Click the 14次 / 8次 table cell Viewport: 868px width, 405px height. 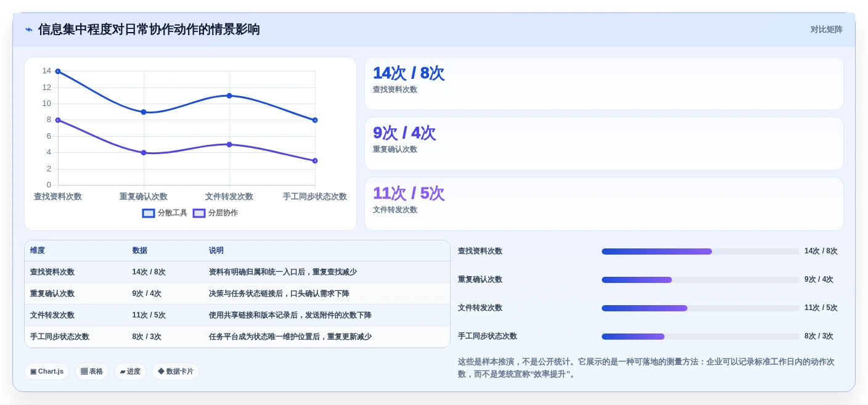149,272
